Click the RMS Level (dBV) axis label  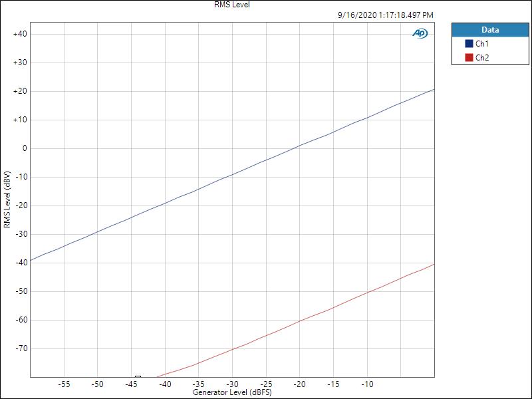[7, 199]
